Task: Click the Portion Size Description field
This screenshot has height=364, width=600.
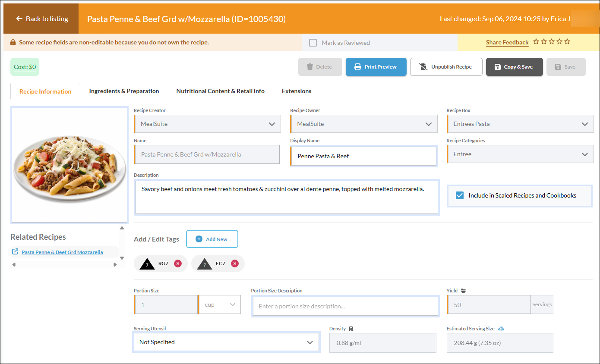Action: 345,306
